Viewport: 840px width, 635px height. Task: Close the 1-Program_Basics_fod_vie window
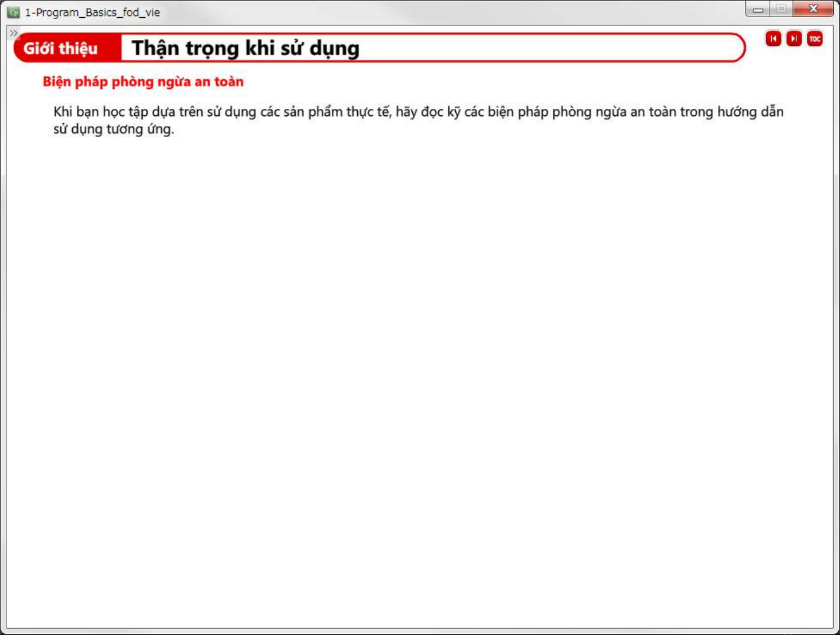[x=813, y=9]
